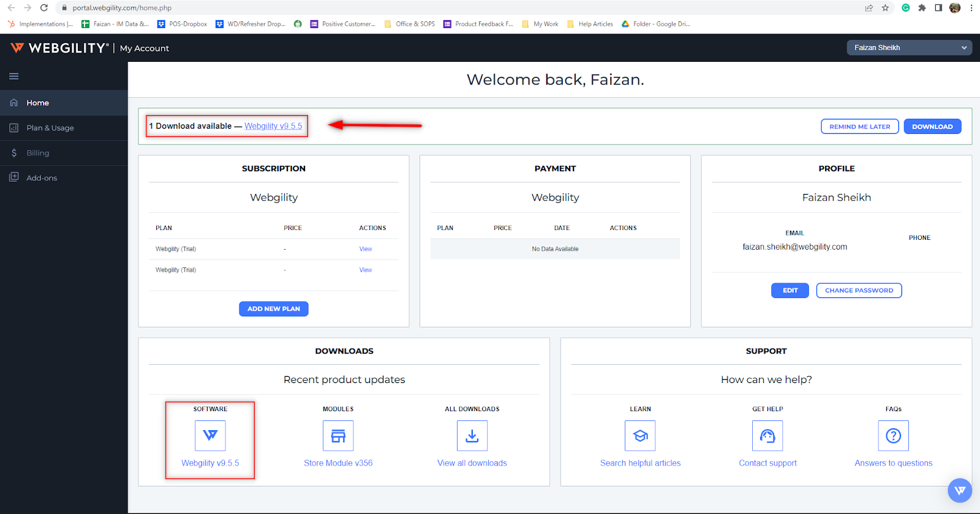
Task: Reload the page with refresh icon
Action: [x=44, y=8]
